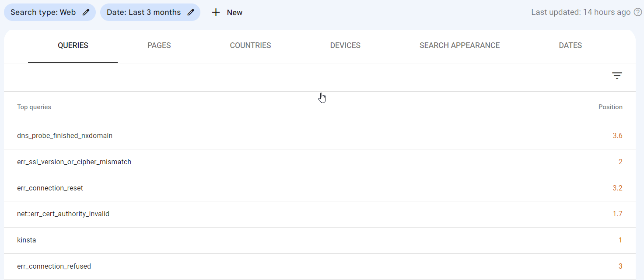Sort results by the Position column

pos(610,107)
